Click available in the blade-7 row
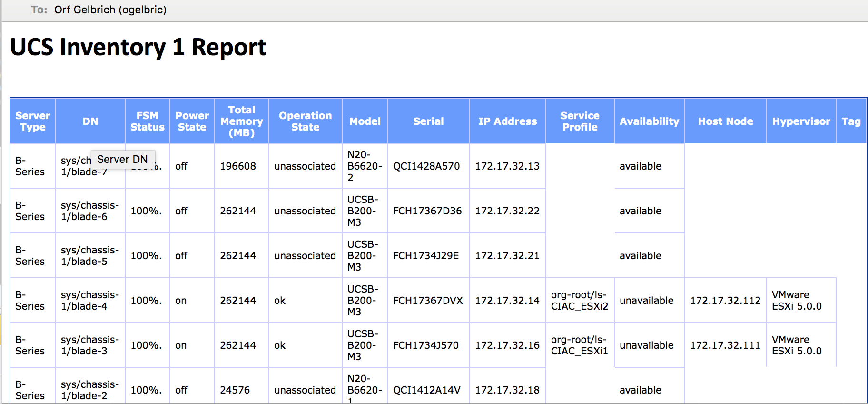Viewport: 868px width, 404px height. tap(641, 166)
